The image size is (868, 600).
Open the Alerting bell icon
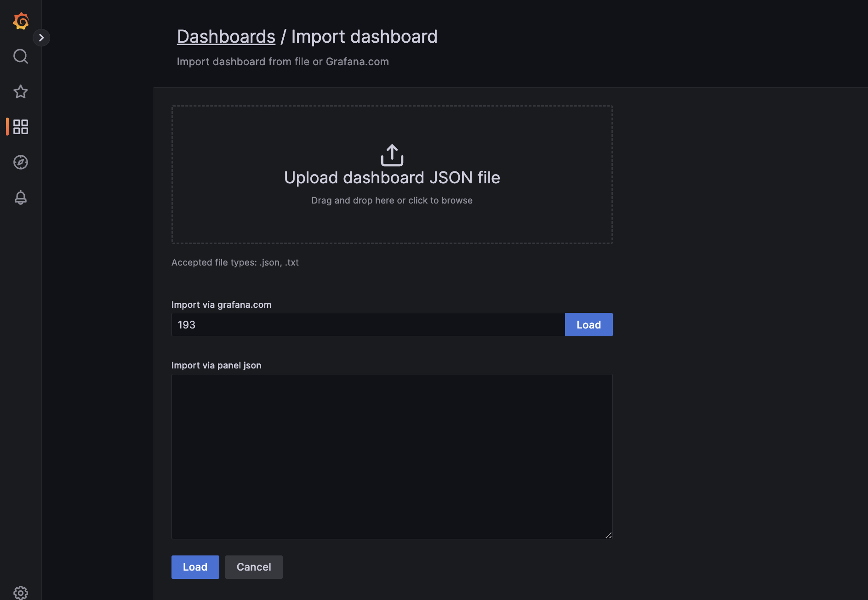click(x=21, y=198)
